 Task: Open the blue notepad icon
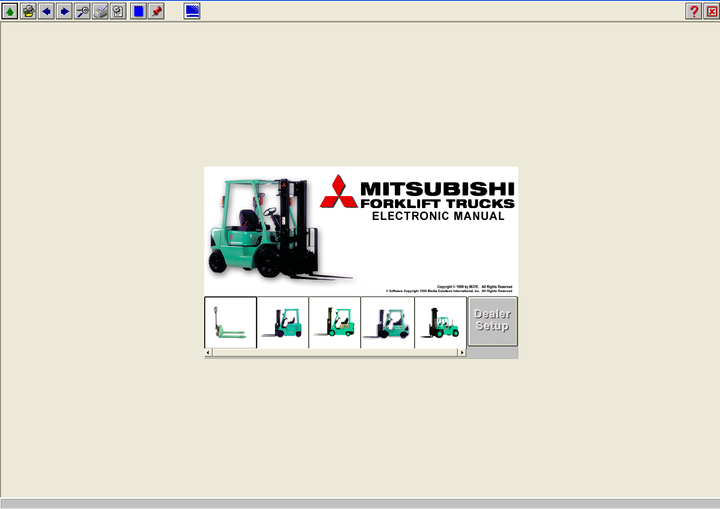pos(138,11)
